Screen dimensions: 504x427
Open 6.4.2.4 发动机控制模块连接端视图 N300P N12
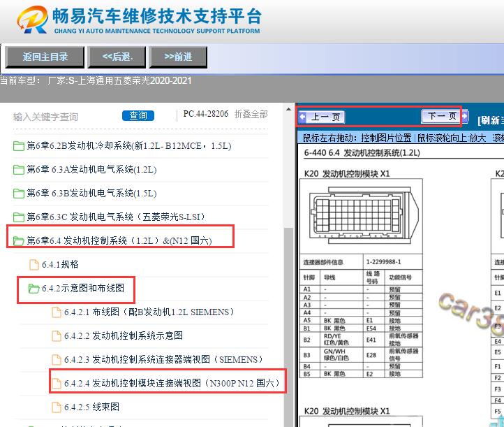pyautogui.click(x=172, y=383)
